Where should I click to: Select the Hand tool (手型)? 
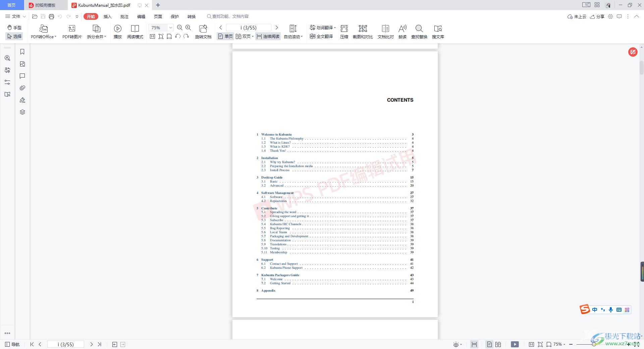[x=14, y=28]
